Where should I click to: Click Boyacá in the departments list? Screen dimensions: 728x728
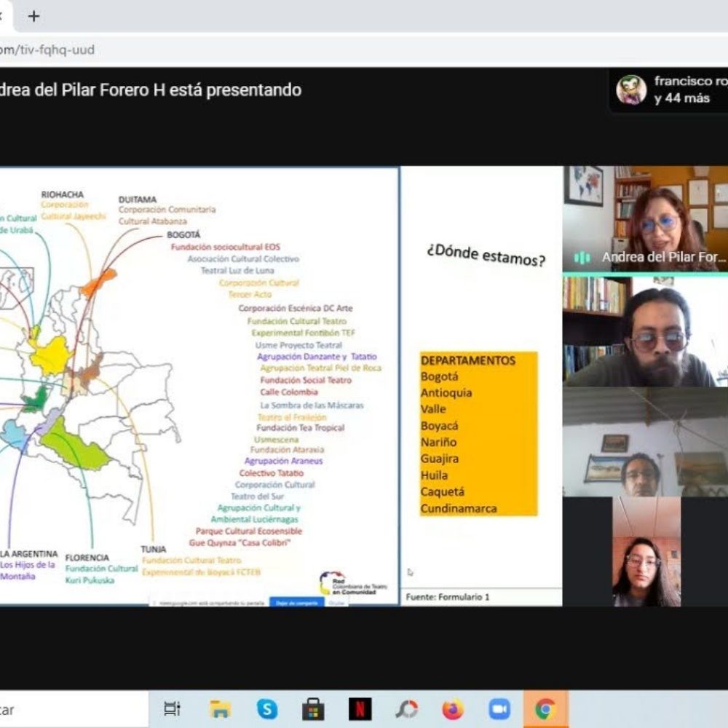(439, 426)
